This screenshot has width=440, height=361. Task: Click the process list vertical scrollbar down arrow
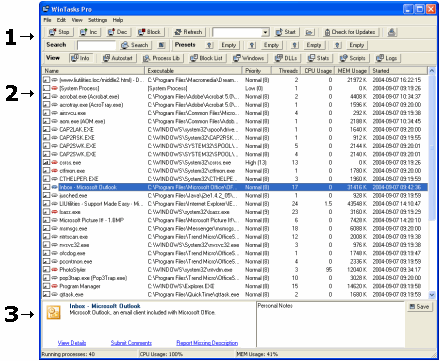pyautogui.click(x=432, y=295)
